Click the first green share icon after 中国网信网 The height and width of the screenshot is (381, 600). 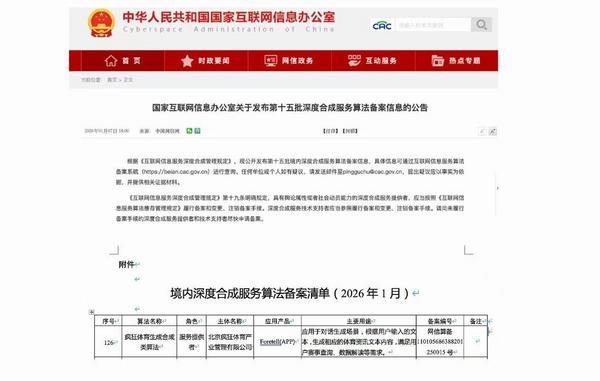189,131
